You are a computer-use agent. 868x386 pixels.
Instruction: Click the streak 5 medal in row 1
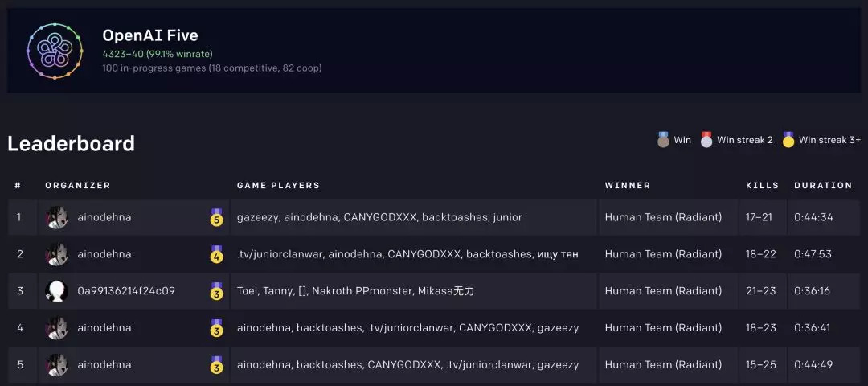tap(216, 217)
